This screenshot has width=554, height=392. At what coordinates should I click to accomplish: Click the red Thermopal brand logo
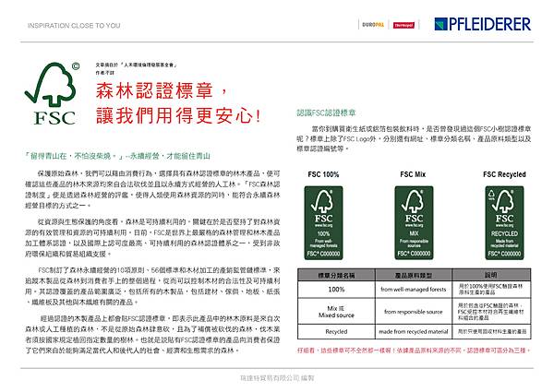click(403, 25)
